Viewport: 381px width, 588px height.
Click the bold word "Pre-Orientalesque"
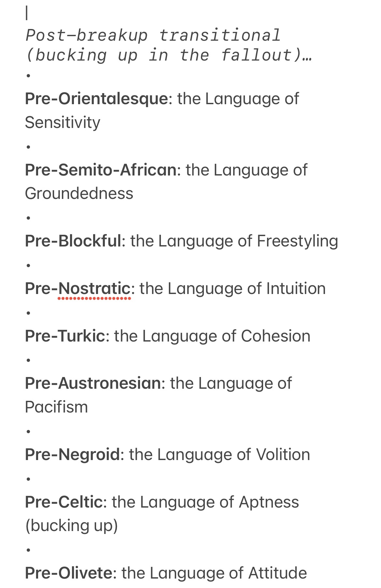coord(96,98)
